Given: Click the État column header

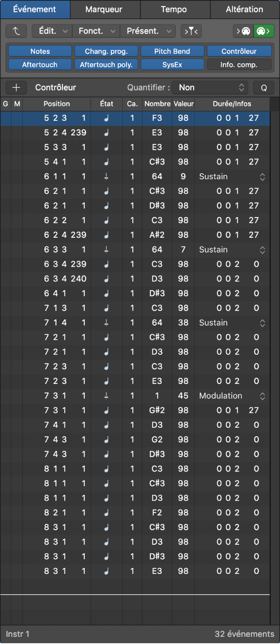Looking at the screenshot, I should click(106, 104).
